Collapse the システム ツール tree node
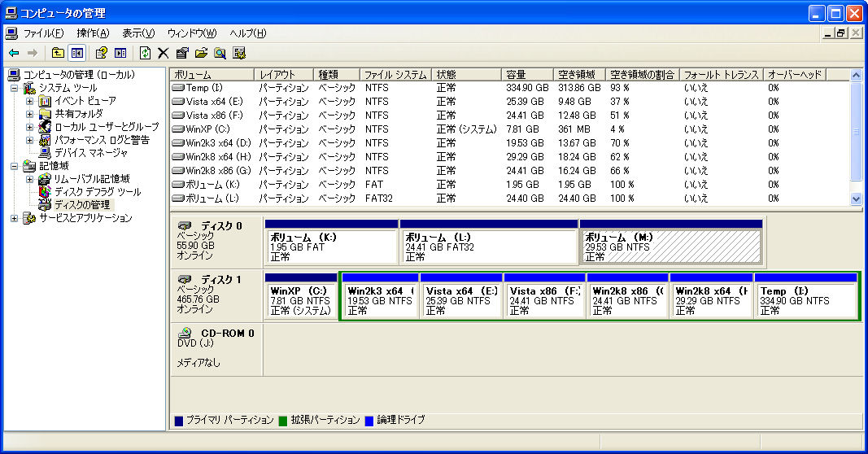868x454 pixels. coord(15,88)
